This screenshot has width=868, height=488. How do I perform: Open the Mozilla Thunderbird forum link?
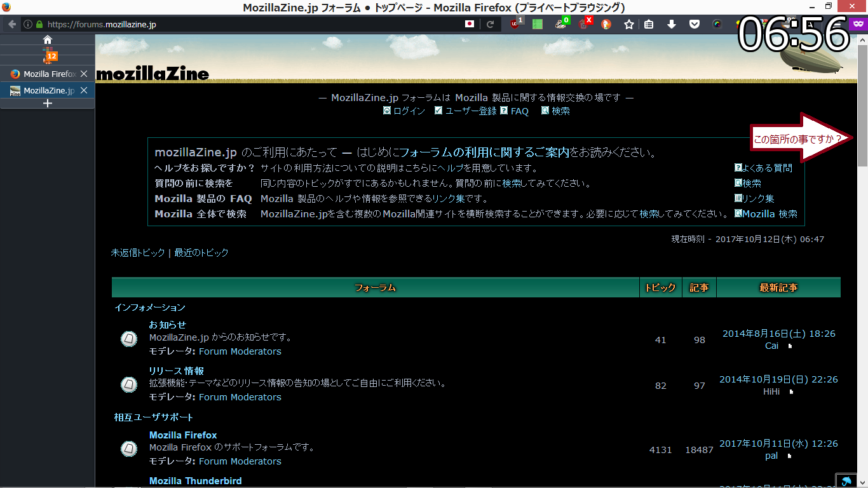pos(196,481)
